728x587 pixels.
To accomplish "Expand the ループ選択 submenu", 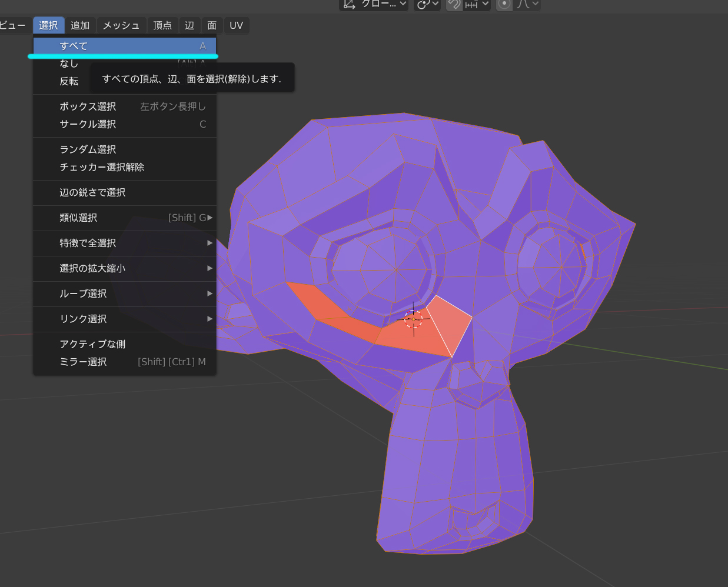I will tap(125, 293).
